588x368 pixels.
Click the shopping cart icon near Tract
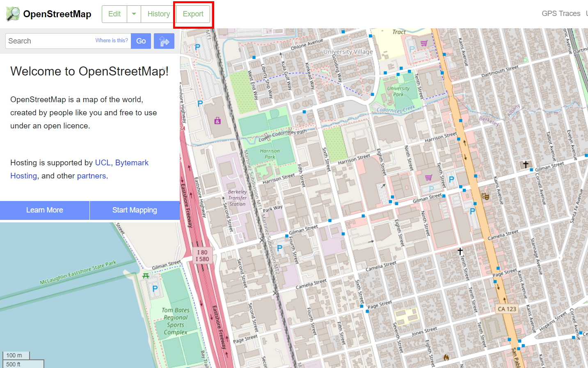pyautogui.click(x=424, y=43)
